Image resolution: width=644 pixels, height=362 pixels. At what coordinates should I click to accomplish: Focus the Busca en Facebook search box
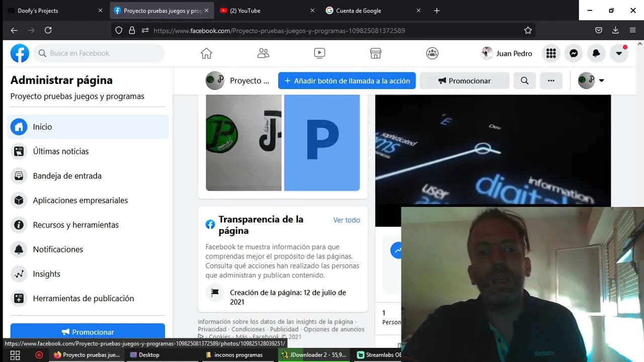click(99, 53)
